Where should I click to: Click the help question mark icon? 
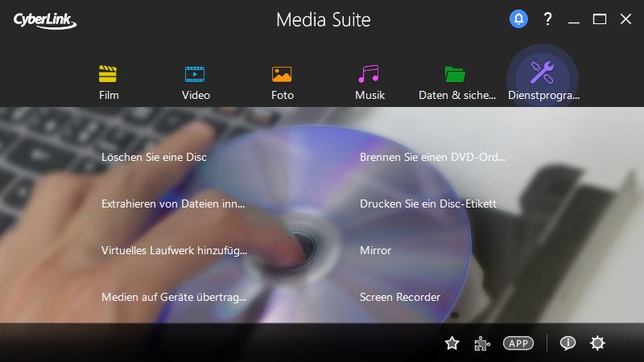[547, 19]
